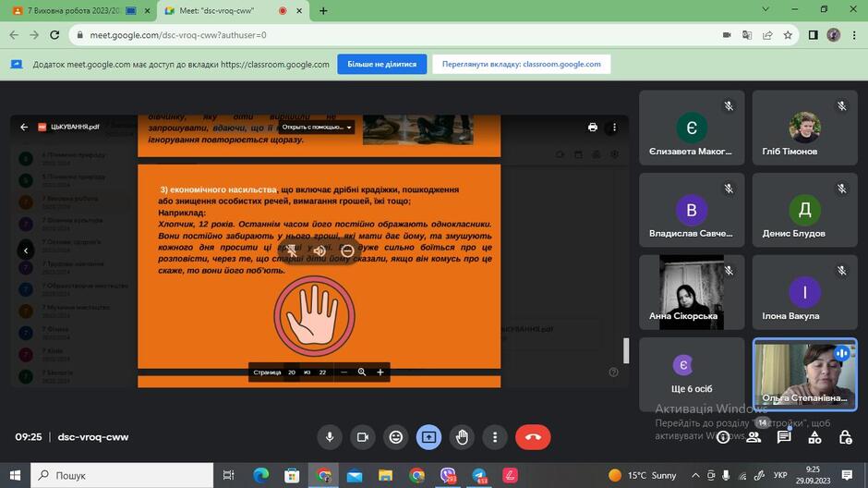Screen dimensions: 868x488
Task: Go back from the PDF preview
Action: pyautogui.click(x=24, y=127)
